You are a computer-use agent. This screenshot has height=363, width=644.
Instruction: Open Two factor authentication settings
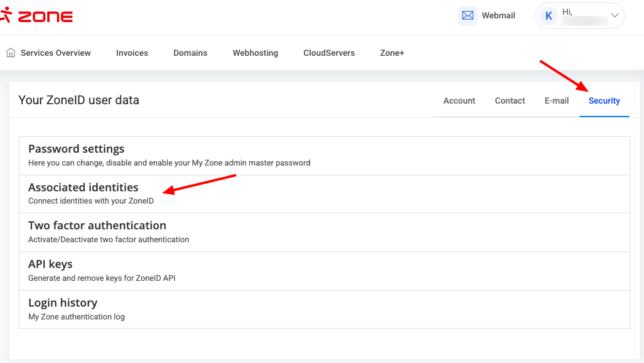97,226
